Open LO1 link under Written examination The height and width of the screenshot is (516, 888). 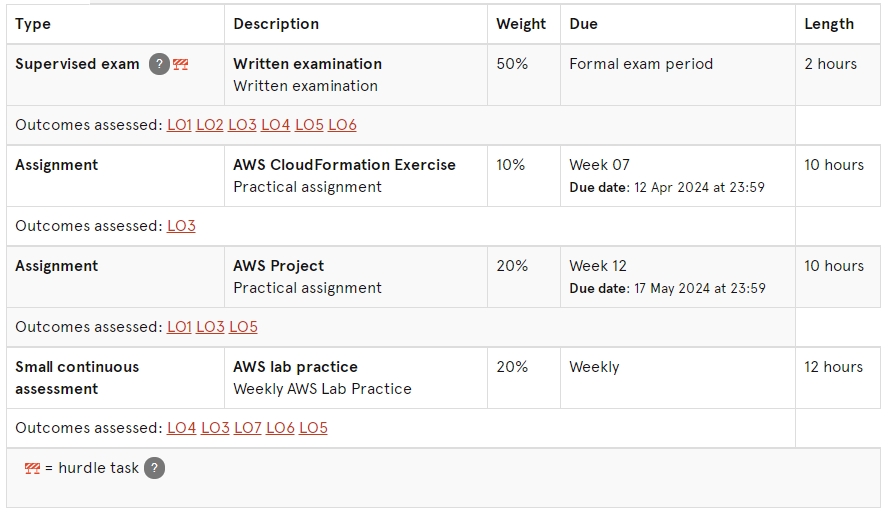point(179,125)
